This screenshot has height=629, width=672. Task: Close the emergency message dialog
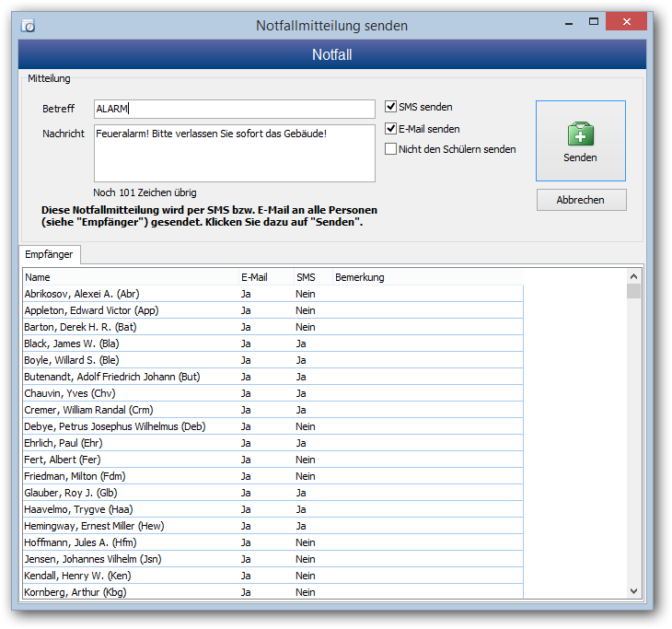631,22
